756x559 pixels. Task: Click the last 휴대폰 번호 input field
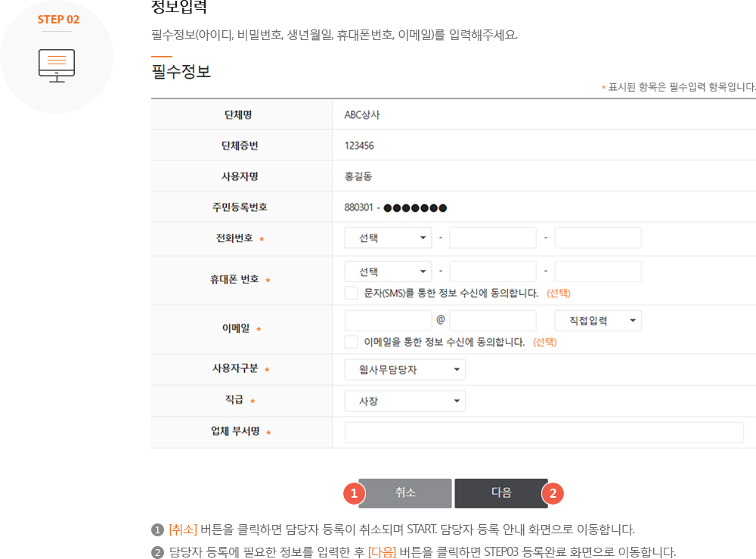click(597, 271)
